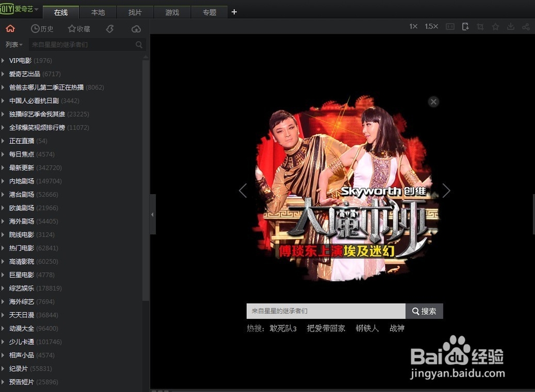This screenshot has height=392, width=535.
Task: Click the 搜索 search button
Action: 424,311
